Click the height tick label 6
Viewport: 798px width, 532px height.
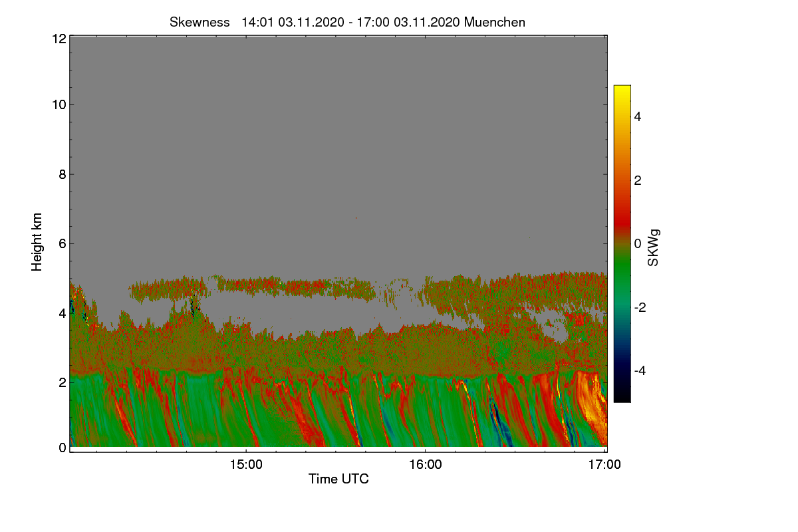coord(61,243)
